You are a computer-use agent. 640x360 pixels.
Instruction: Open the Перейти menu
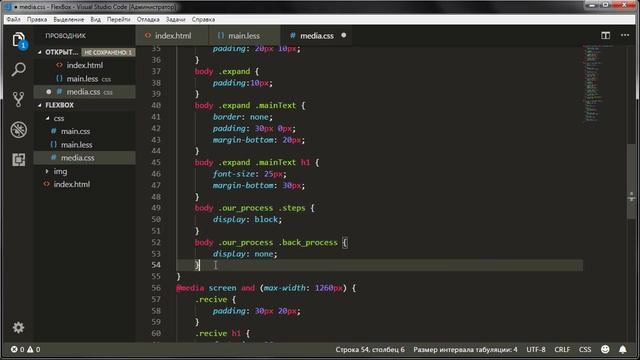[118, 19]
